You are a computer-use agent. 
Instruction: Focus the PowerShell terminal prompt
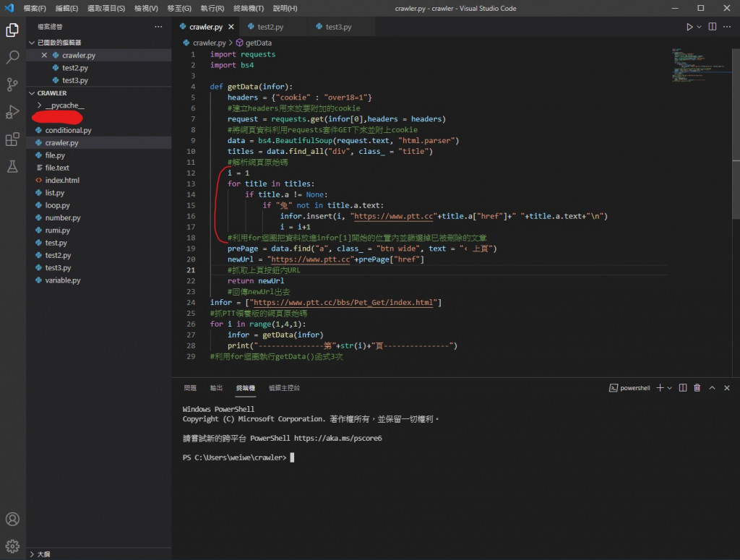point(292,457)
